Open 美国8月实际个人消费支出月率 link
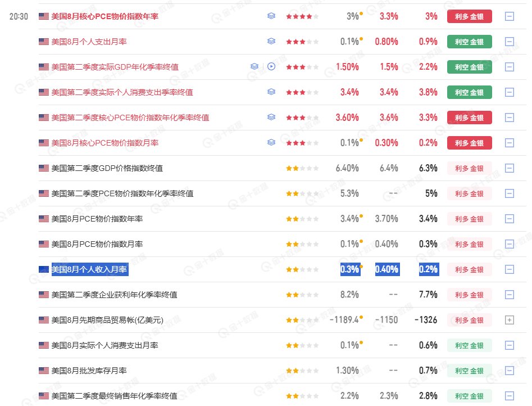The width and height of the screenshot is (532, 406). [x=104, y=345]
